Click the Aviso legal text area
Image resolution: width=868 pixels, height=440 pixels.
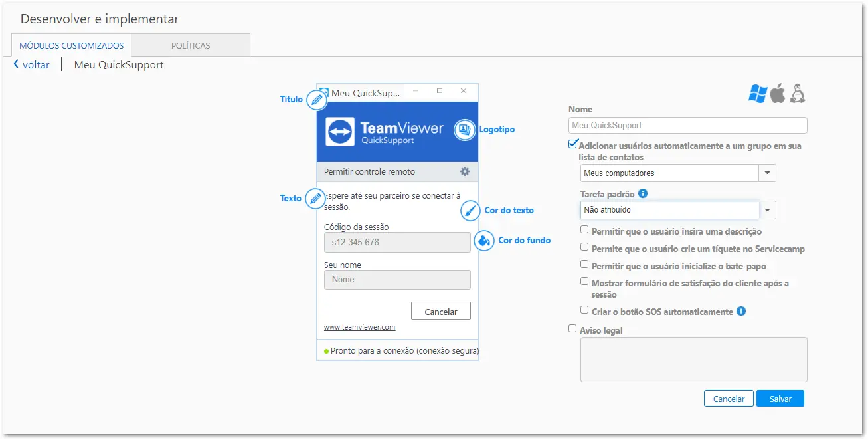(x=694, y=360)
